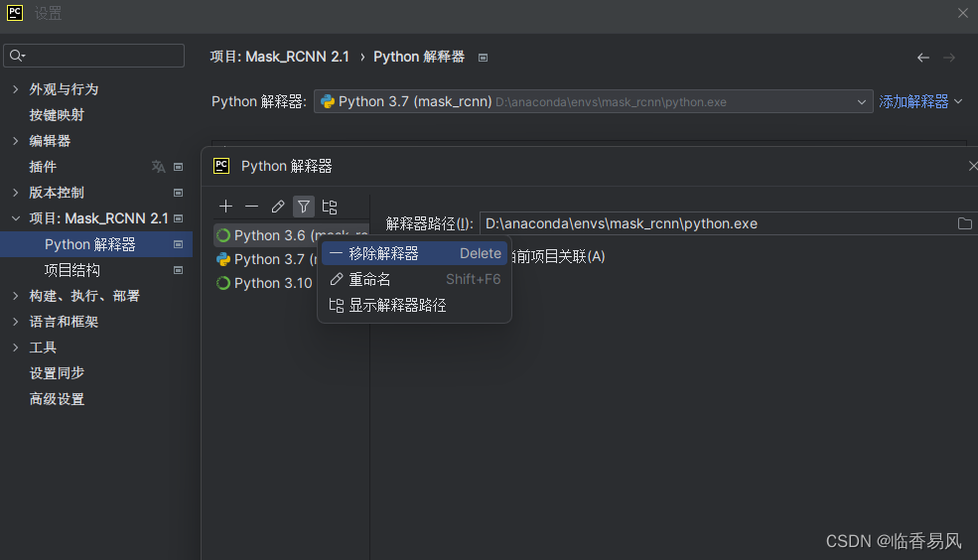
Task: Open 插件 settings page
Action: 43,167
